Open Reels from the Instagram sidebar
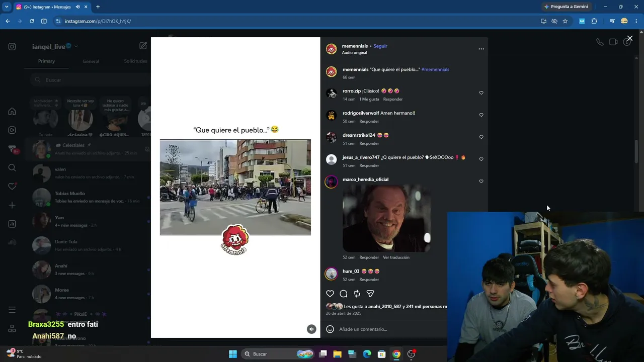Viewport: 644px width, 362px height. tap(12, 130)
